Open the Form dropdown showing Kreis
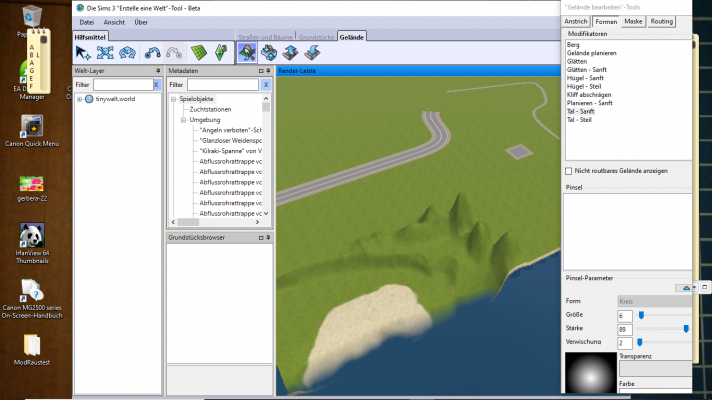712x400 pixels. (x=654, y=301)
